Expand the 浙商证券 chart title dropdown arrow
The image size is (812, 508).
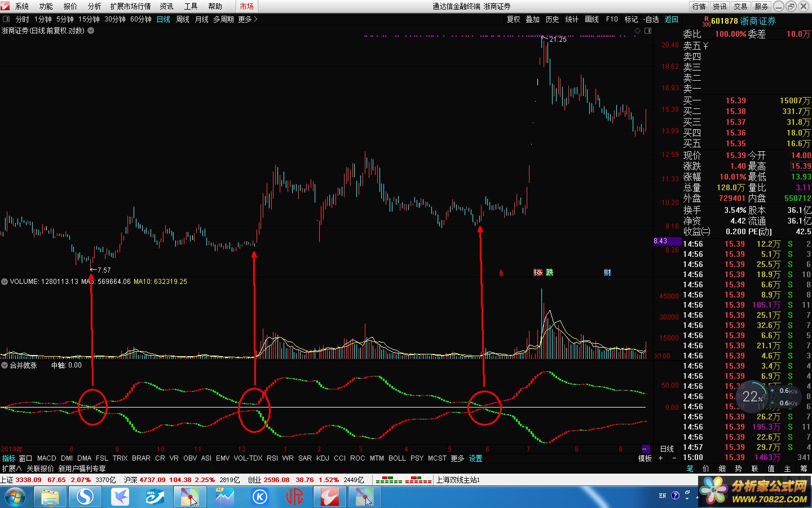pos(91,31)
